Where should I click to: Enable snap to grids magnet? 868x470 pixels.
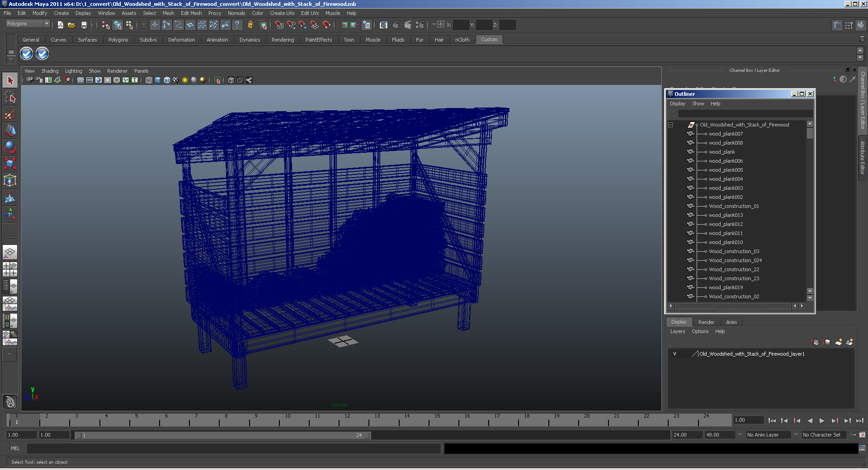[x=279, y=25]
